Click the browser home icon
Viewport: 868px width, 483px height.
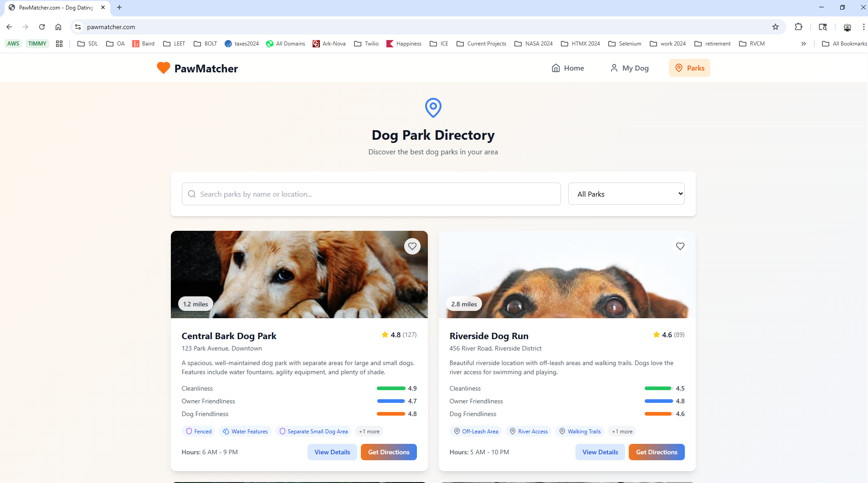[x=58, y=27]
